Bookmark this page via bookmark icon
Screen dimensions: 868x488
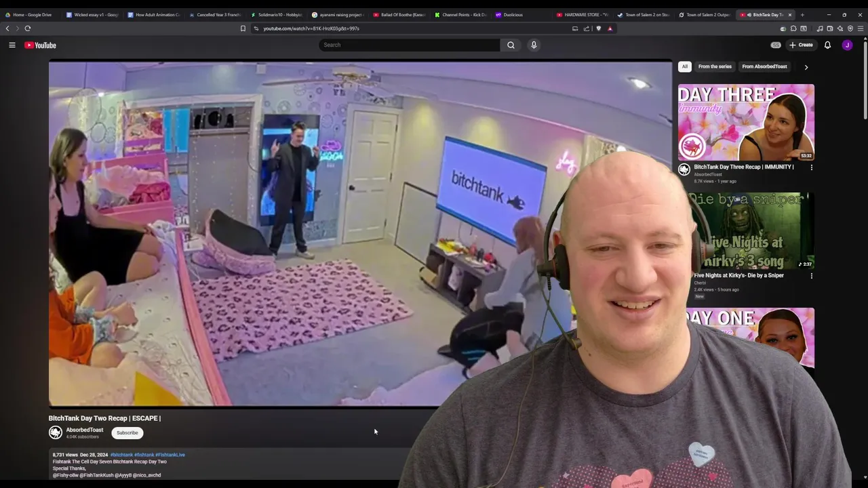tap(243, 28)
